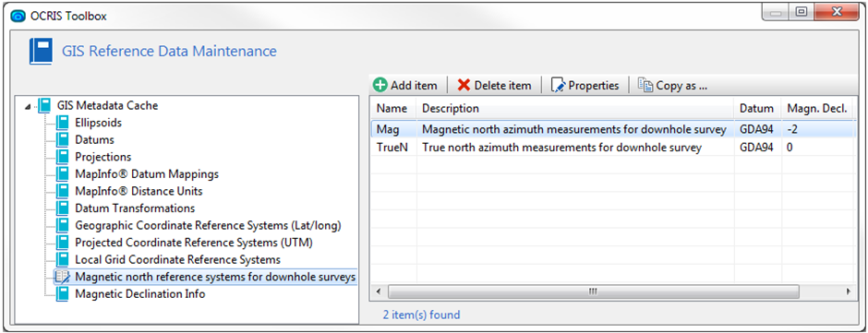This screenshot has width=868, height=333.
Task: Click the Projections book icon
Action: pos(63,157)
